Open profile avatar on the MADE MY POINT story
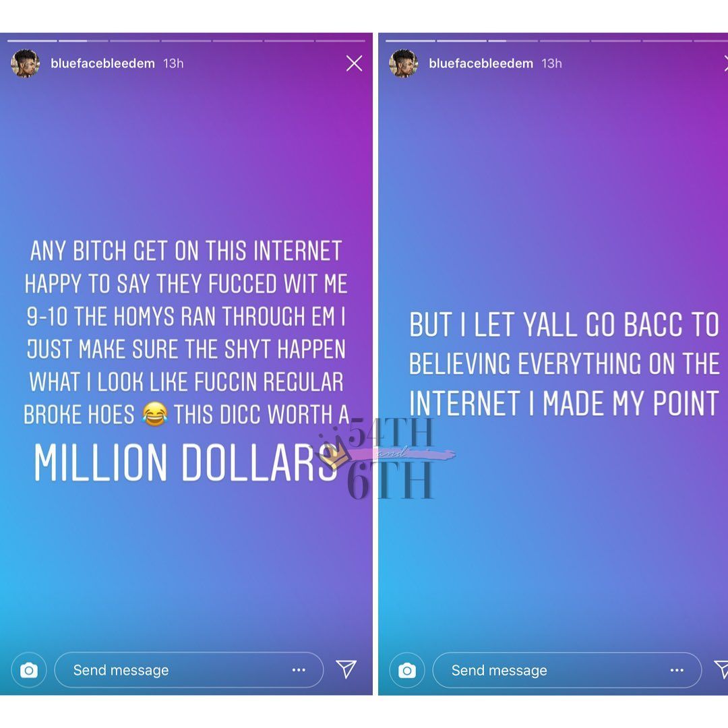728x728 pixels. tap(404, 63)
